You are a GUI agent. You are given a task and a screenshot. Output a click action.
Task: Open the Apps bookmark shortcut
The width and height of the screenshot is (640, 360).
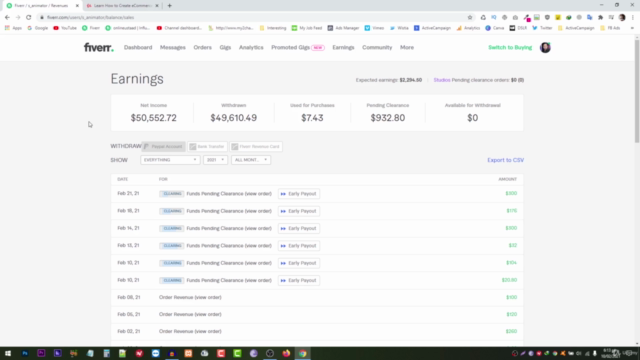coord(13,28)
